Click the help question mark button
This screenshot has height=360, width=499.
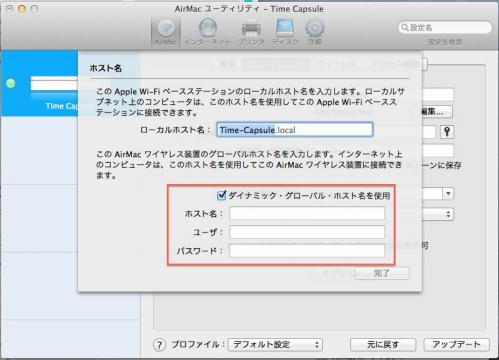coord(159,345)
